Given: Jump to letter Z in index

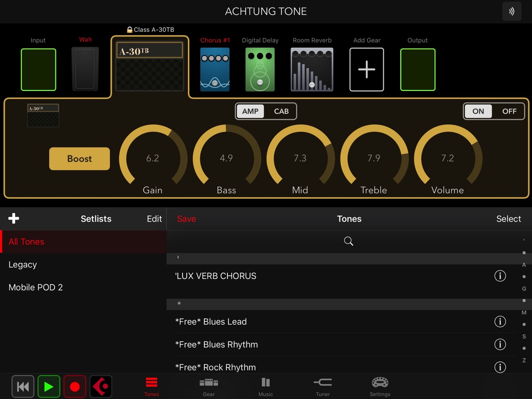Looking at the screenshot, I should coord(524,360).
